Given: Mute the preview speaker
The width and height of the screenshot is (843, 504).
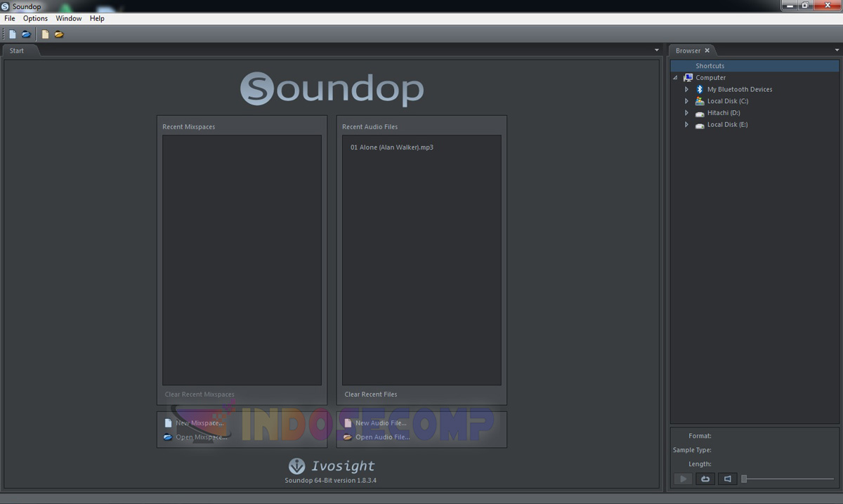Looking at the screenshot, I should click(727, 479).
